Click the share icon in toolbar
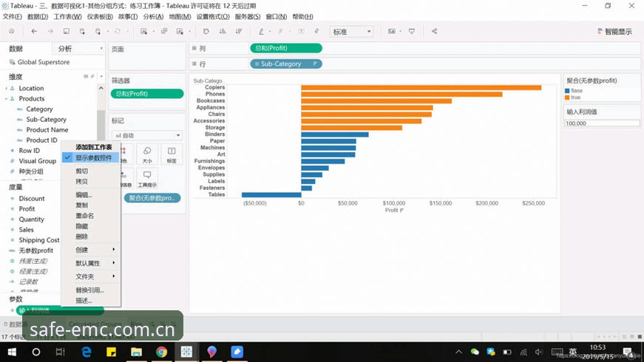 [434, 31]
